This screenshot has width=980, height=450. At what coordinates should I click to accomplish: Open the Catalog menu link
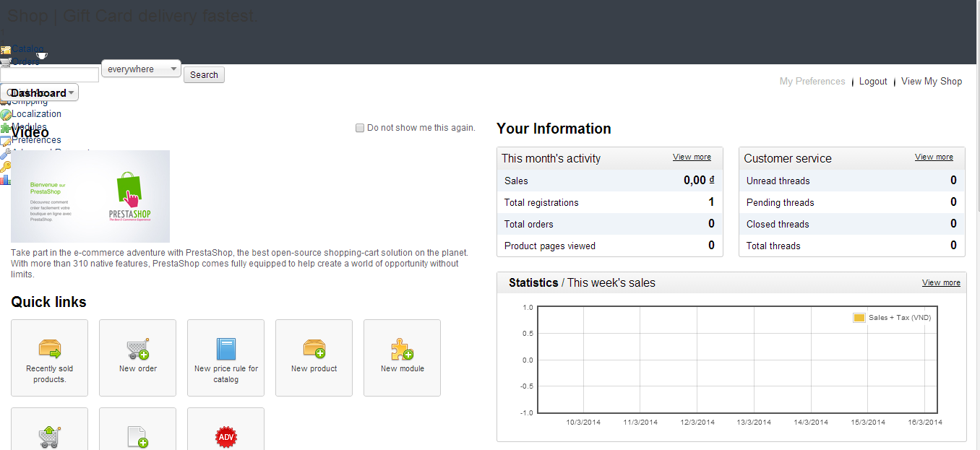click(27, 49)
